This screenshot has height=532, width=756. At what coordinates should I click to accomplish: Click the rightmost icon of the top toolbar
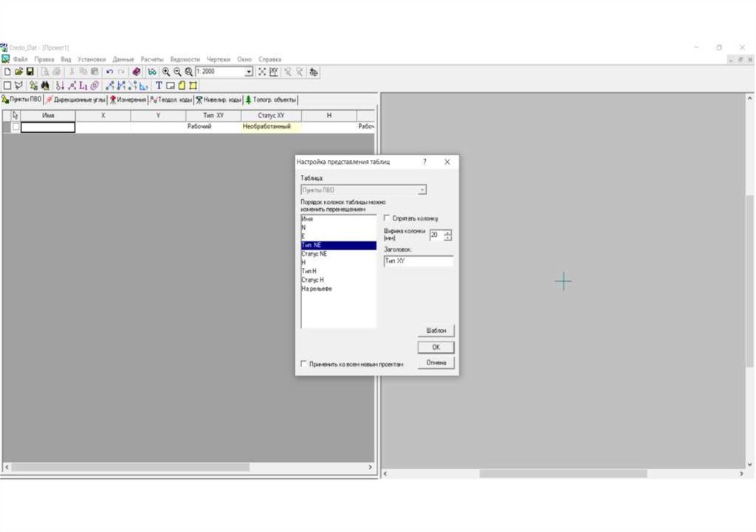pyautogui.click(x=314, y=72)
